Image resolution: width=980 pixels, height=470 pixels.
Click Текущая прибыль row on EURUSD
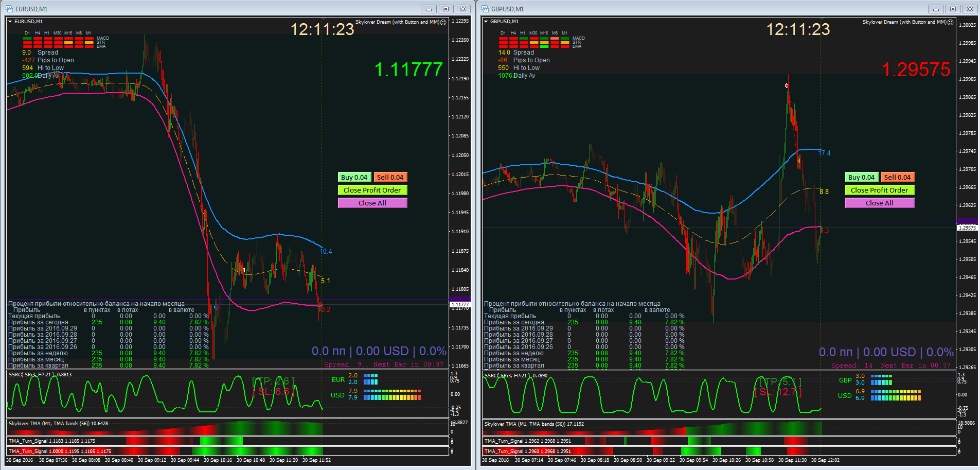tap(109, 316)
